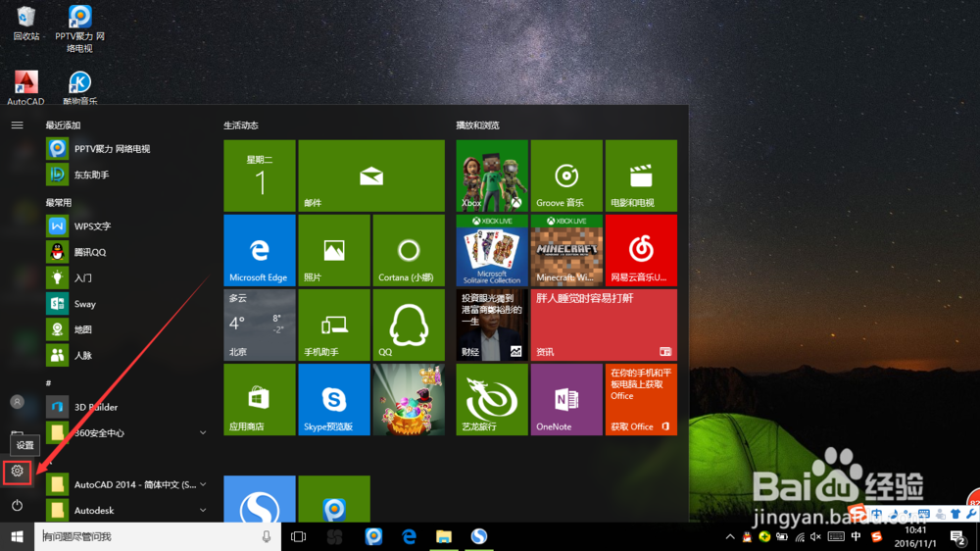This screenshot has height=551, width=980.
Task: Open Edge from the taskbar
Action: pyautogui.click(x=409, y=536)
